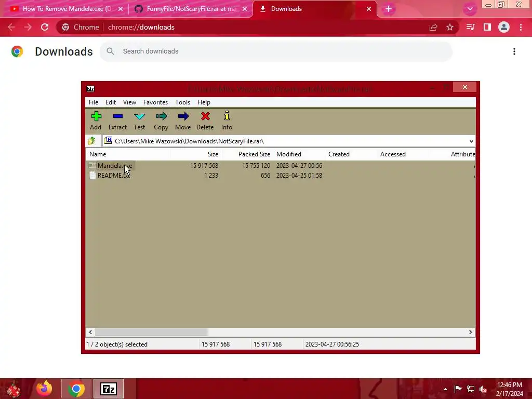Open the View menu

[129, 102]
